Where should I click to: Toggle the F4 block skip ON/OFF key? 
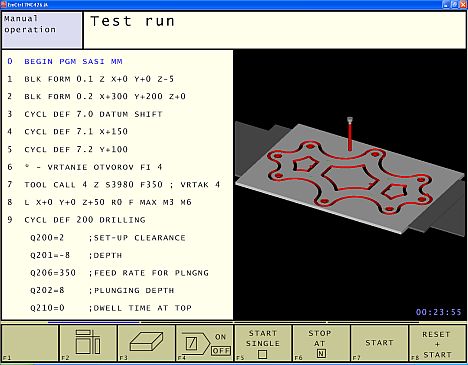point(205,343)
